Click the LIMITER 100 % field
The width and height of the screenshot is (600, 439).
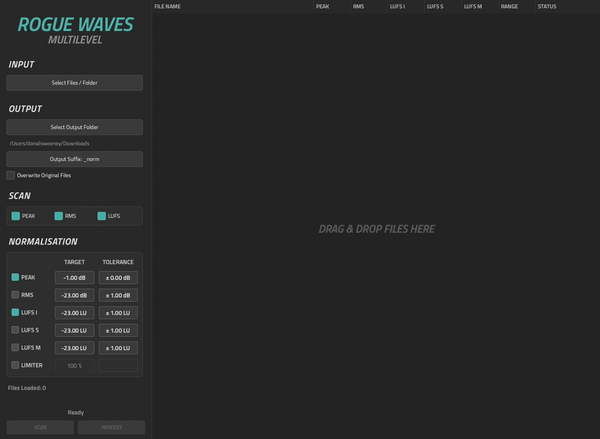[x=75, y=366]
